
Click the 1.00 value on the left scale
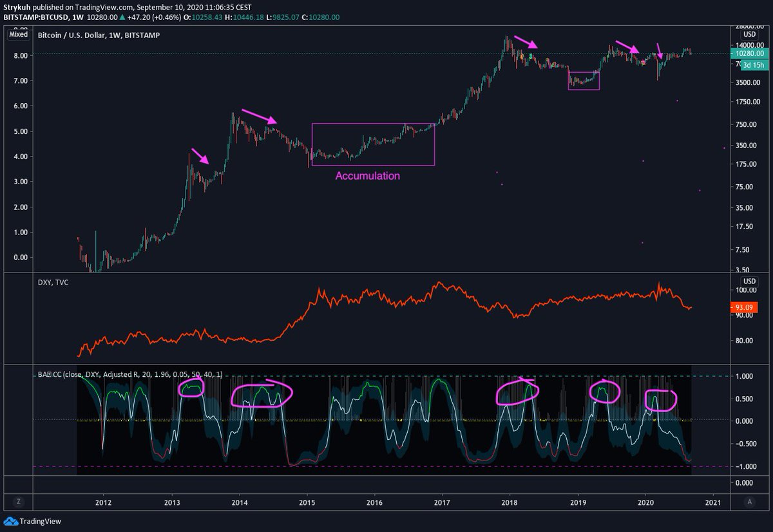(21, 233)
